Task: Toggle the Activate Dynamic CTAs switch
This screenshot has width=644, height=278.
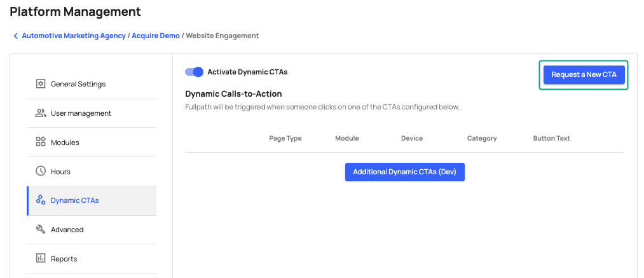Action: click(x=194, y=72)
